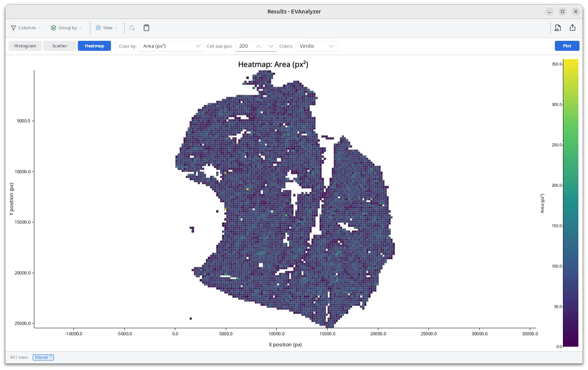Click the save report icon

(558, 28)
